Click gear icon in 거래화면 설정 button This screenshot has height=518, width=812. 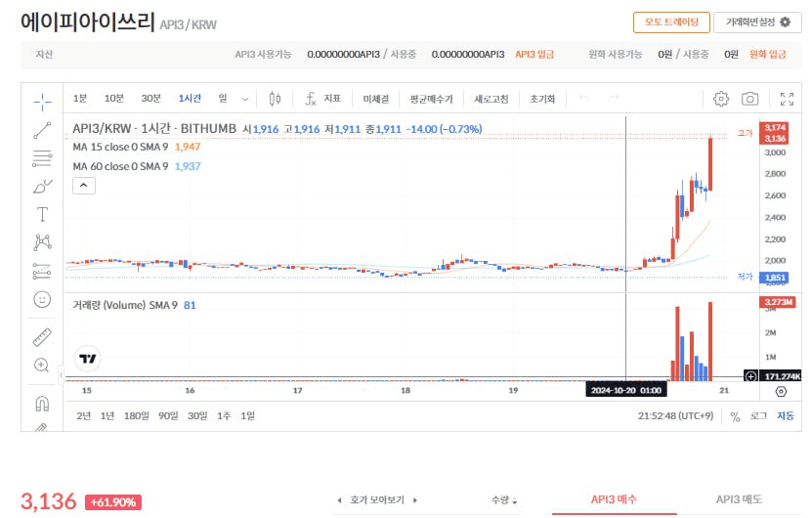coord(785,22)
